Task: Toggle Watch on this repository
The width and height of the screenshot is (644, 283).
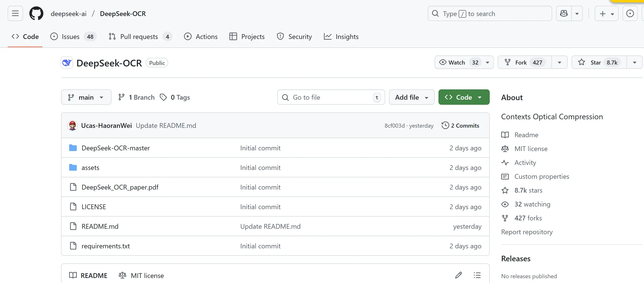Action: [x=456, y=62]
